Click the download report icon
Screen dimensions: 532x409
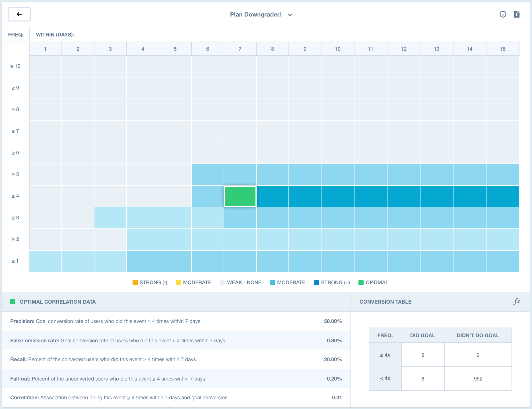coord(517,14)
